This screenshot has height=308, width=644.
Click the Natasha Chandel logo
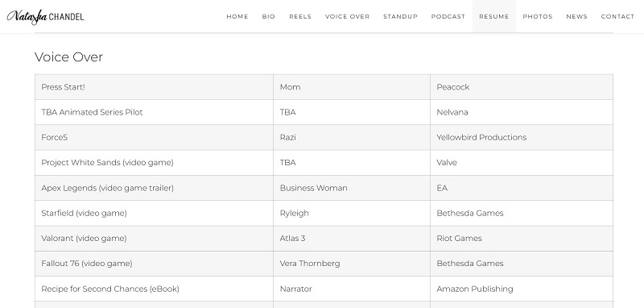pos(46,16)
